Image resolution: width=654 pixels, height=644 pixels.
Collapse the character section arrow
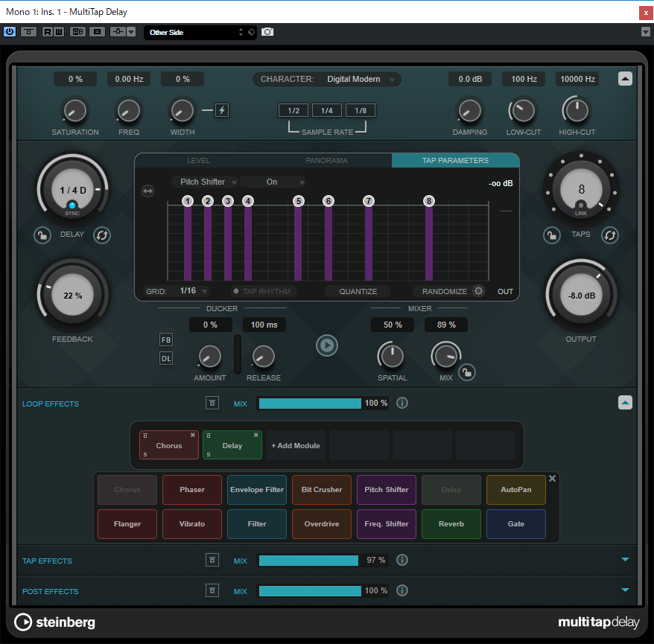(625, 79)
